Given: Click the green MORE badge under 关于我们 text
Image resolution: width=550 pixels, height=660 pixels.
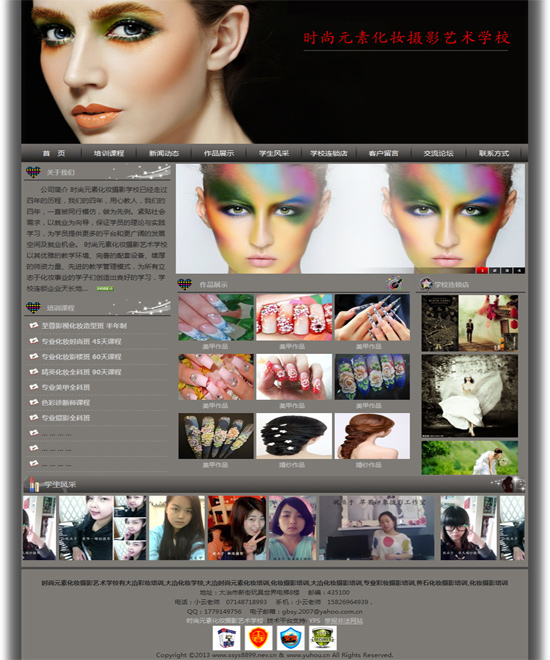Looking at the screenshot, I should (105, 289).
